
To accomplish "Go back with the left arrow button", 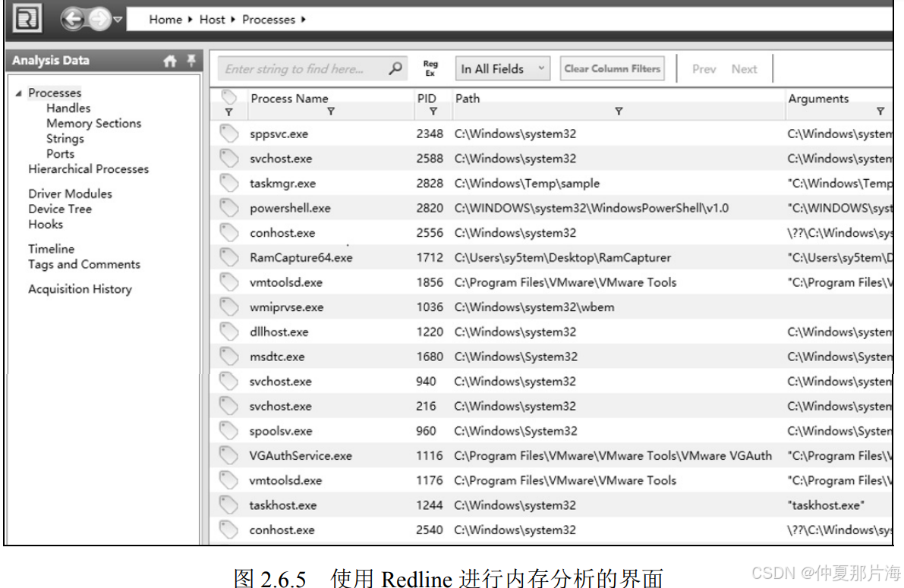I will [73, 19].
